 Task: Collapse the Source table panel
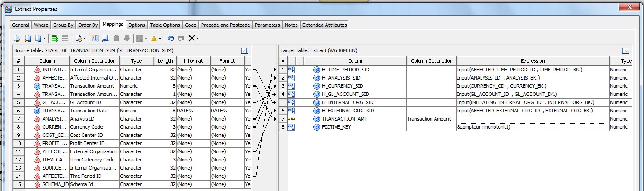[x=244, y=51]
